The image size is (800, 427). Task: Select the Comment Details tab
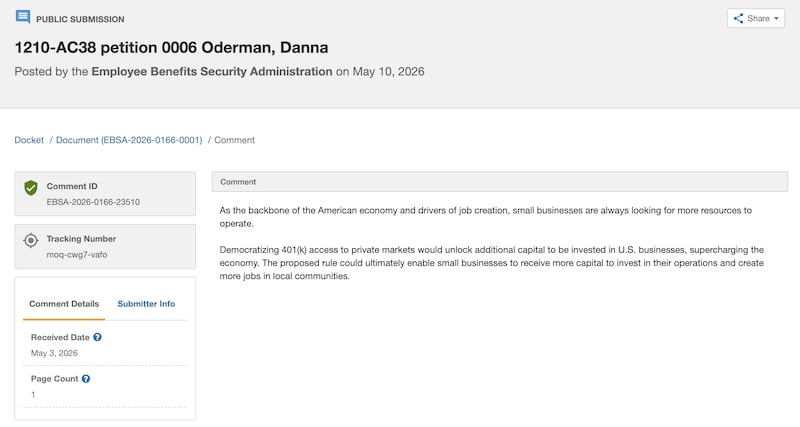(x=64, y=304)
